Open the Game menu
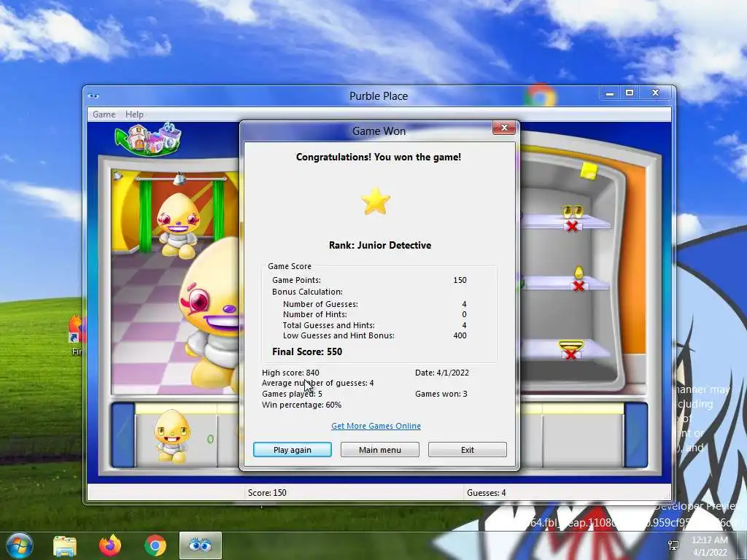The image size is (747, 560). (x=104, y=114)
